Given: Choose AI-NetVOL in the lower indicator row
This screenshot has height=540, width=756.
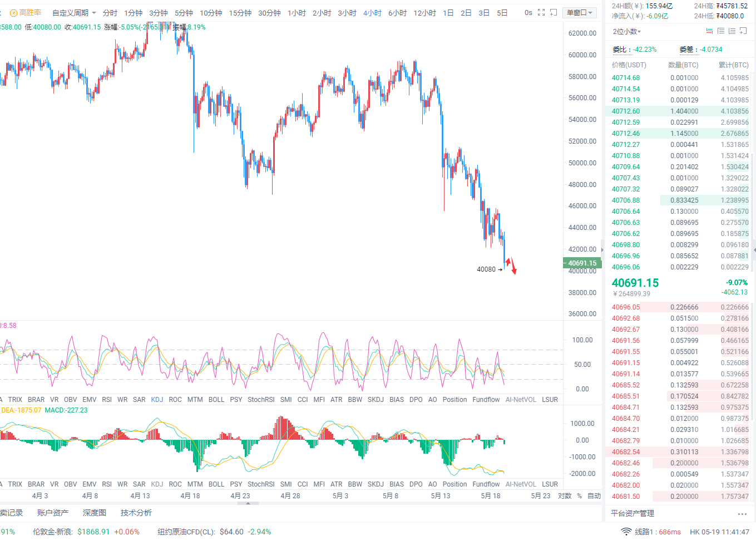Looking at the screenshot, I should (521, 484).
